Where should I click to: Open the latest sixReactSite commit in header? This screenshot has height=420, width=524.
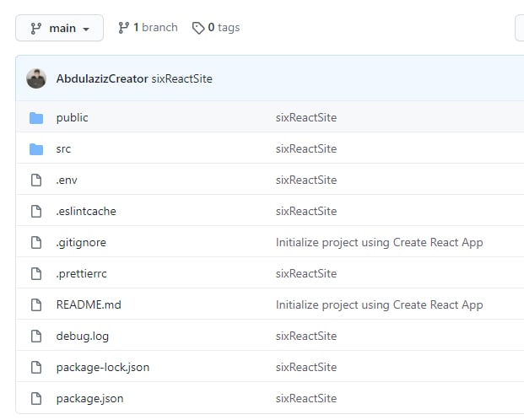click(181, 78)
